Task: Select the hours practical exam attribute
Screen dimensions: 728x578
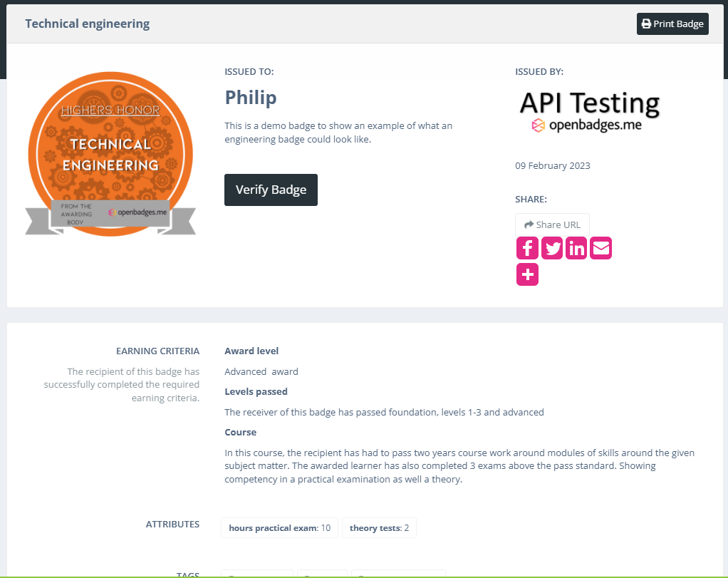Action: click(x=279, y=528)
